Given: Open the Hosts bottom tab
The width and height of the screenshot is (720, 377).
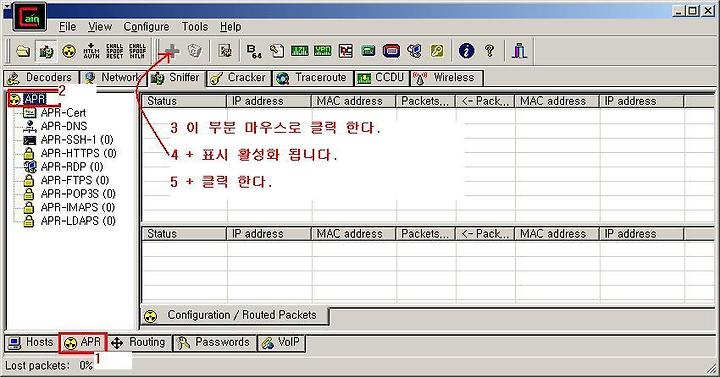Looking at the screenshot, I should [x=31, y=343].
